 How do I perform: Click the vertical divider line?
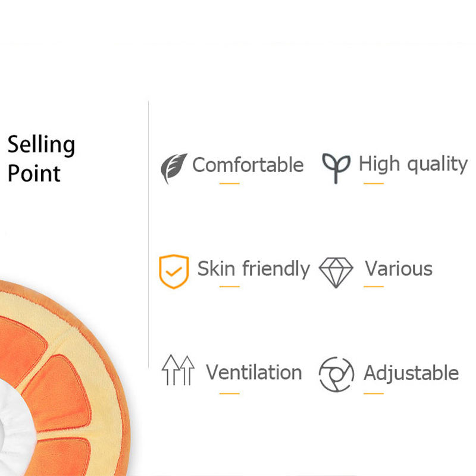(x=148, y=238)
